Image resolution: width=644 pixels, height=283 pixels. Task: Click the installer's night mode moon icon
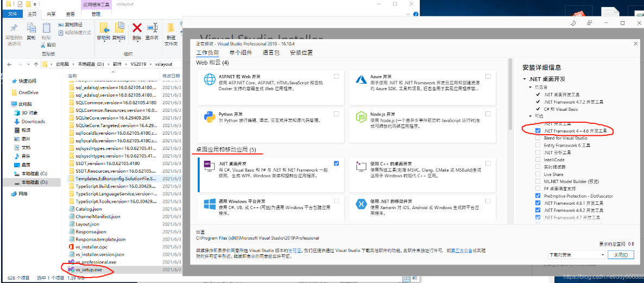click(x=574, y=23)
